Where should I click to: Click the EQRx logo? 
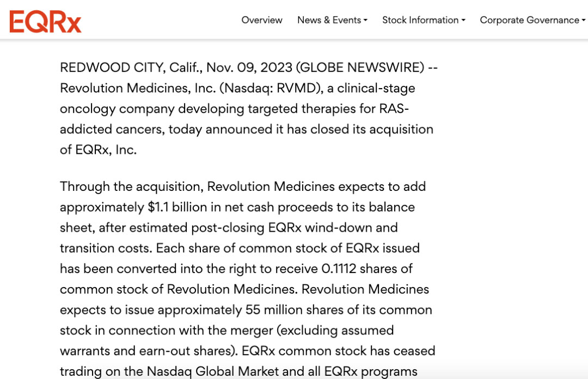(45, 21)
